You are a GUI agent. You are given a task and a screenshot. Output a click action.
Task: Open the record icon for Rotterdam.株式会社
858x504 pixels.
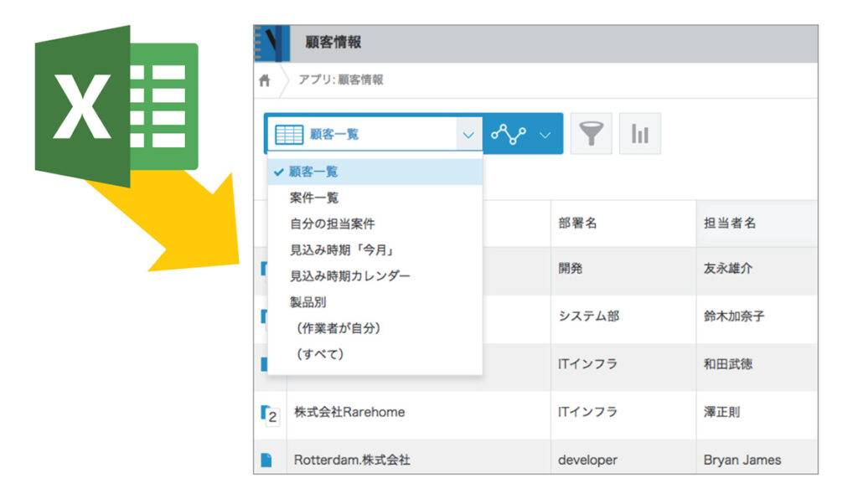click(x=268, y=459)
